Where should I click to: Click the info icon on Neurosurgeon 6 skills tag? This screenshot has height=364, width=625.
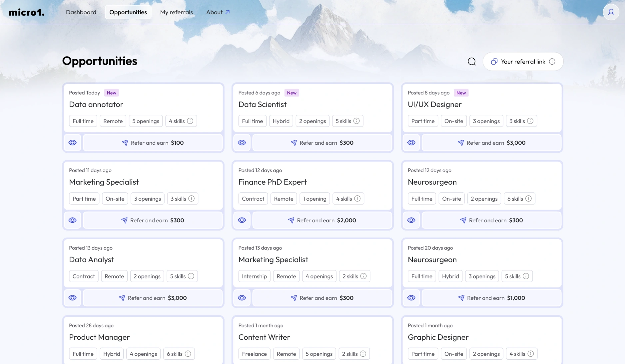[529, 199]
